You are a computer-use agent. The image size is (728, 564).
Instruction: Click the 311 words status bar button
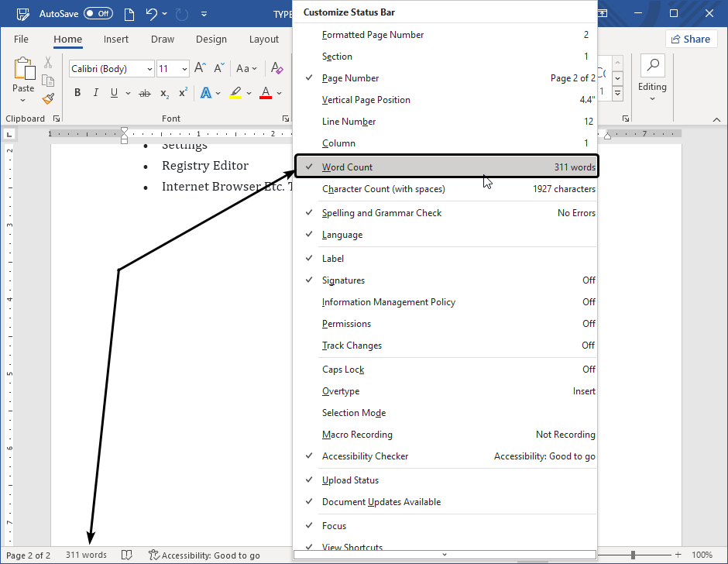pos(86,555)
